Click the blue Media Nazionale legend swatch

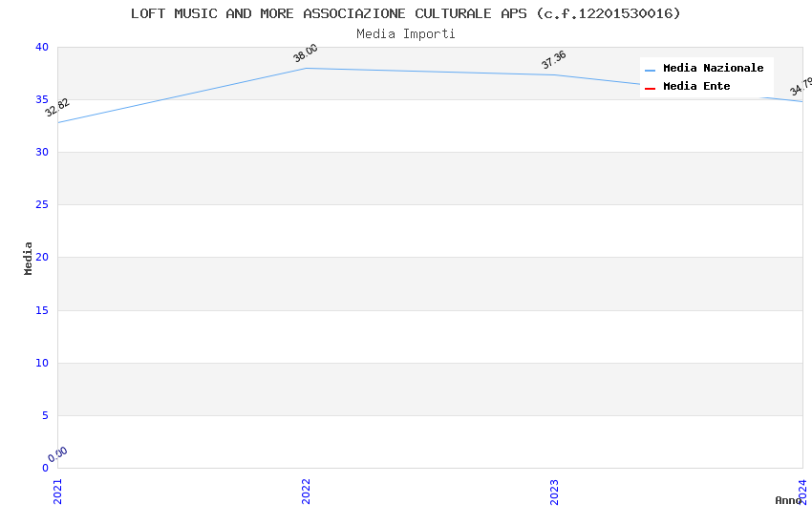coord(650,70)
